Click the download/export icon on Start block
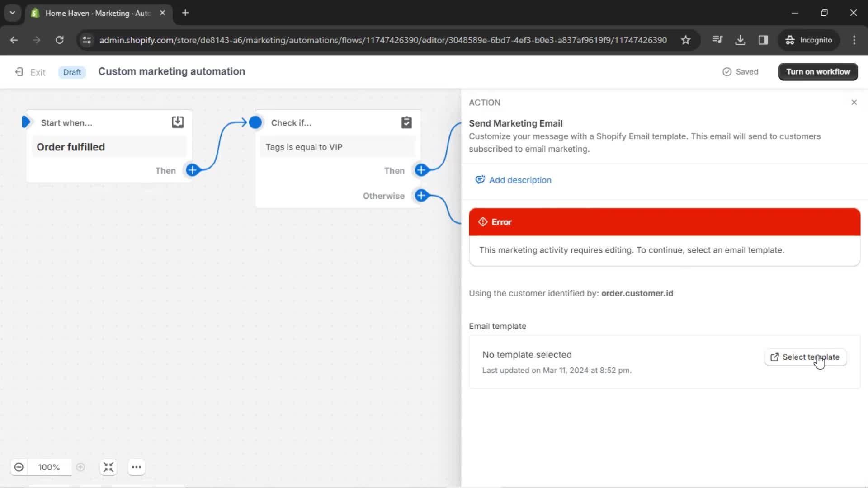Screen dimensions: 868x488 178,122
